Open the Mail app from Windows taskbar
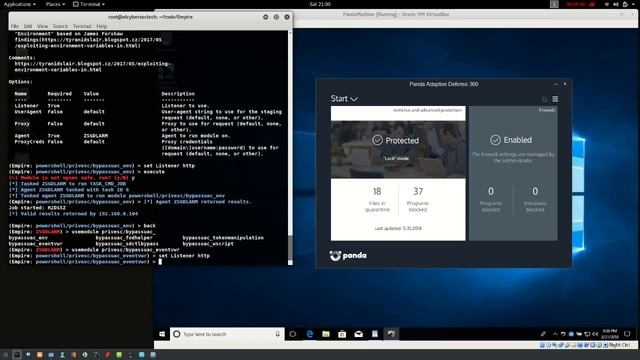This screenshot has width=640, height=360. [358, 334]
